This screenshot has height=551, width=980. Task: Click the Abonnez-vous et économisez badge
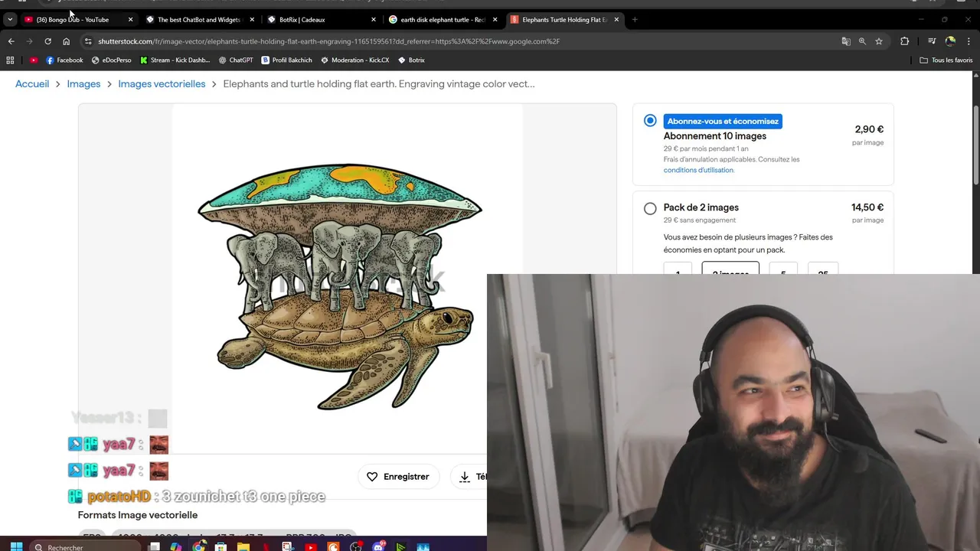point(723,121)
